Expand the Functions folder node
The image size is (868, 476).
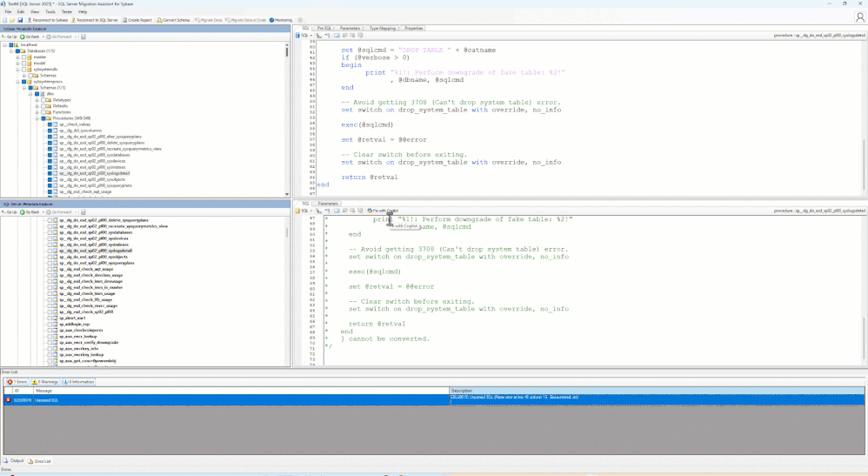tap(37, 112)
